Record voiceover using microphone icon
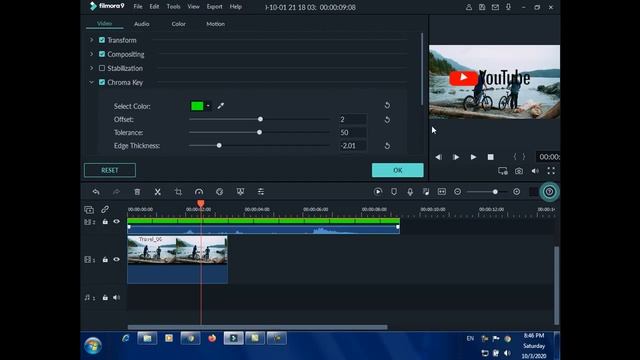The image size is (640, 360). 410,192
